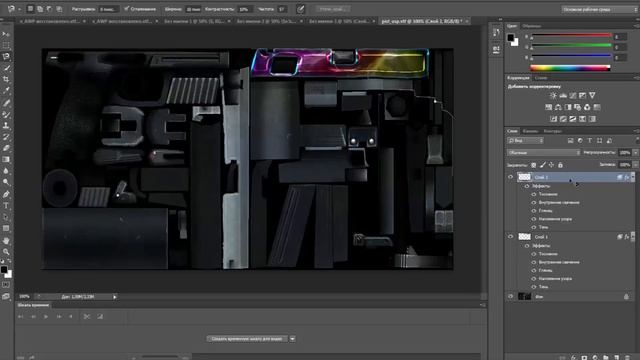Image resolution: width=640 pixels, height=360 pixels.
Task: Open the opacity slider dropdown arrow
Action: click(x=635, y=153)
